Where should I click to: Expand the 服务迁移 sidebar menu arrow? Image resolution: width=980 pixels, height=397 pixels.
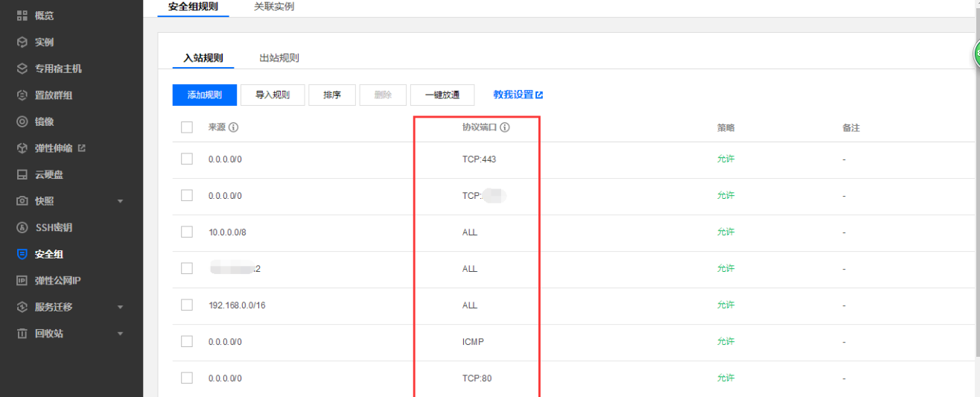[x=121, y=307]
